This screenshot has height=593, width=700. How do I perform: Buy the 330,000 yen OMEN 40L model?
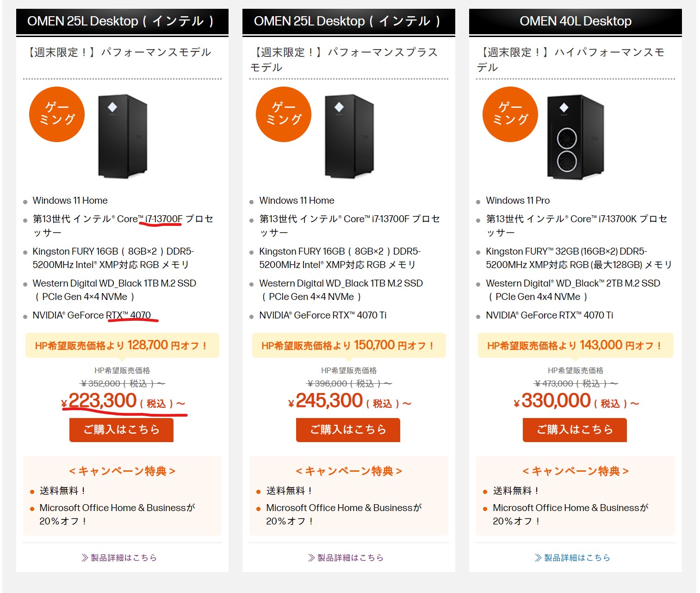[x=575, y=430]
